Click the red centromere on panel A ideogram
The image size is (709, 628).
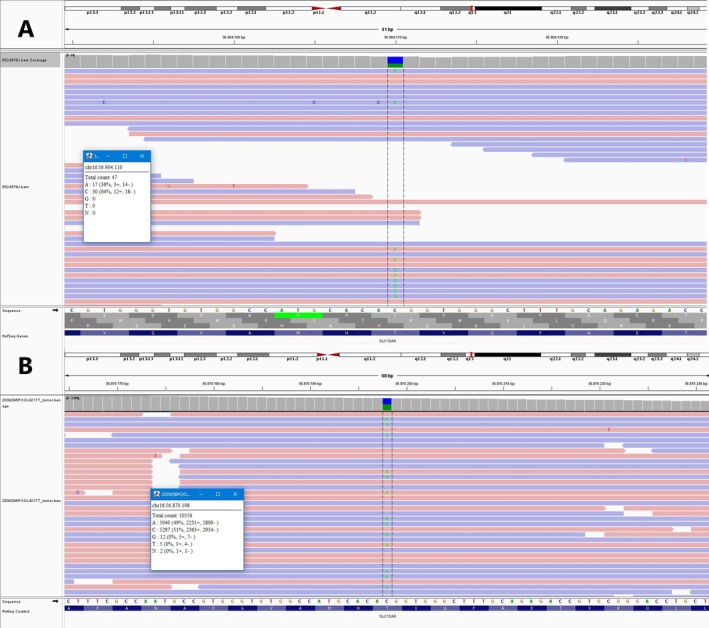[325, 9]
